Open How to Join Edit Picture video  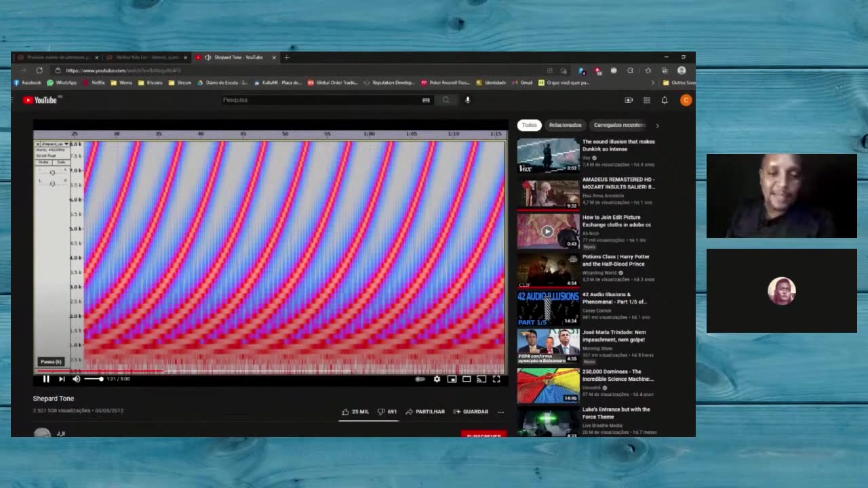616,221
